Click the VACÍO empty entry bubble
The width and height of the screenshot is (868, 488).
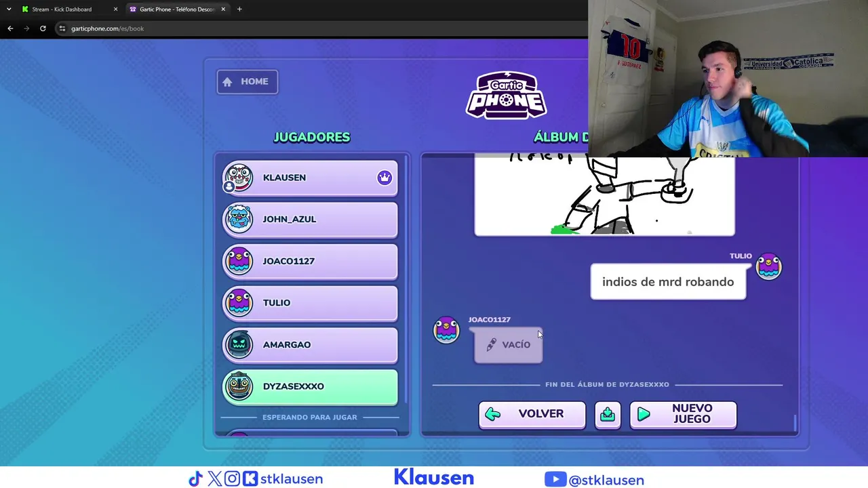508,345
